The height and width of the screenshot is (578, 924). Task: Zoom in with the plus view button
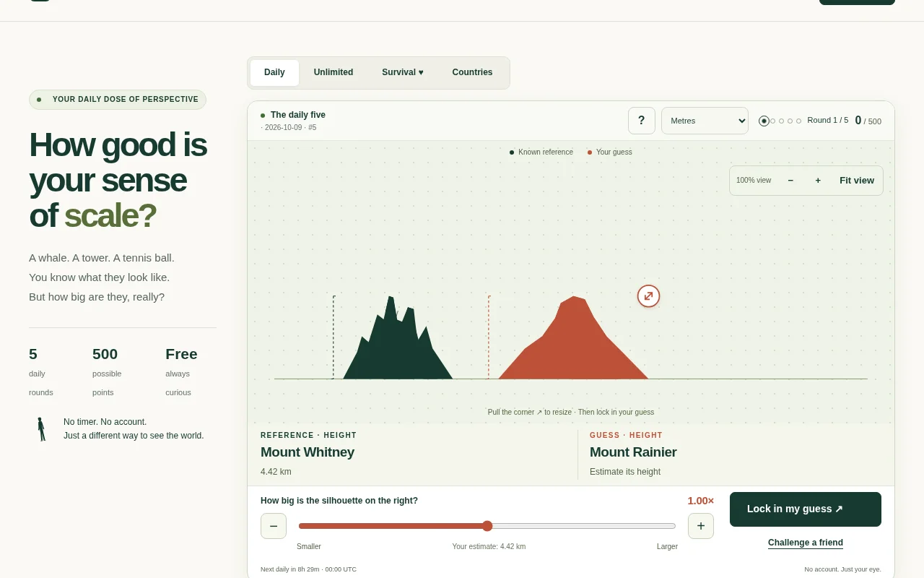point(818,181)
